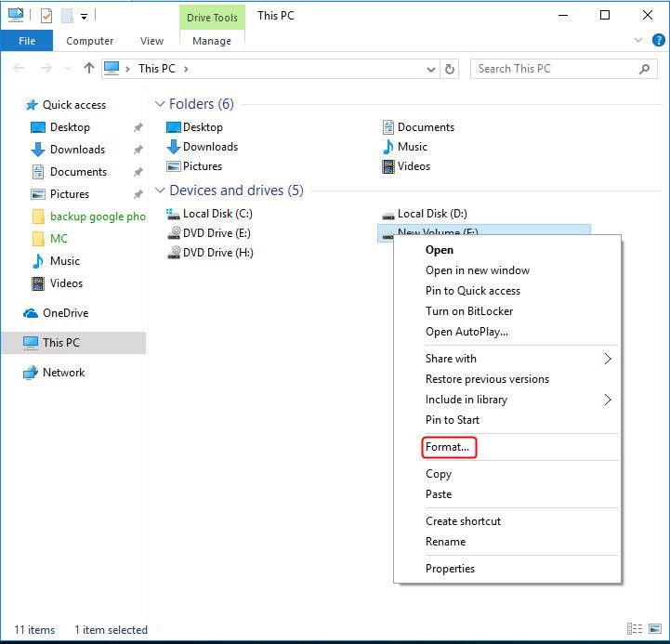Switch to large icons view in status bar
The image size is (670, 644).
coord(653,629)
